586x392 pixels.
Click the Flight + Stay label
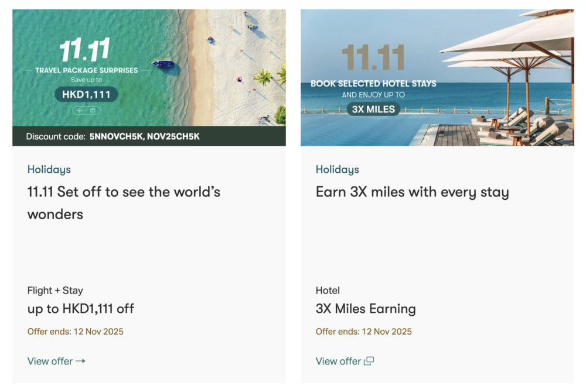click(x=55, y=291)
